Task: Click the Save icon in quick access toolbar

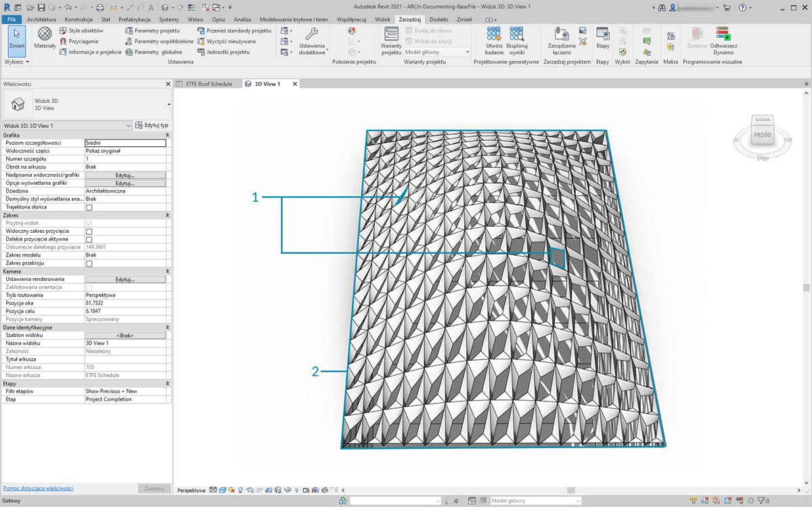Action: pyautogui.click(x=41, y=7)
